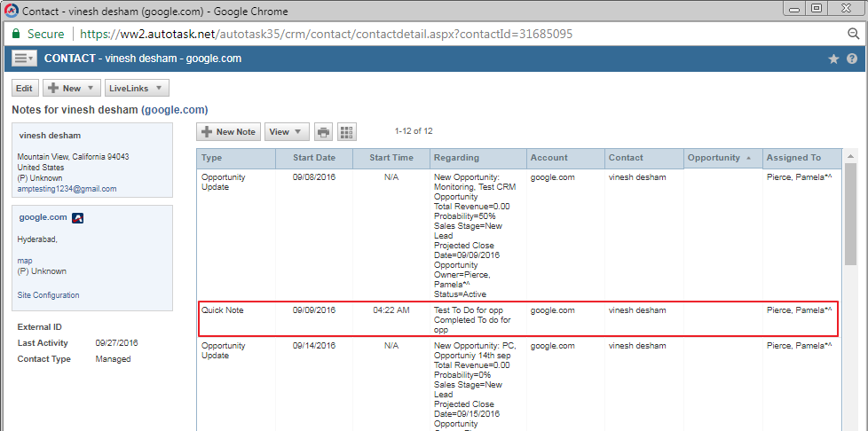Click the Autotask icon beside google.com
This screenshot has height=431, width=868.
point(77,218)
